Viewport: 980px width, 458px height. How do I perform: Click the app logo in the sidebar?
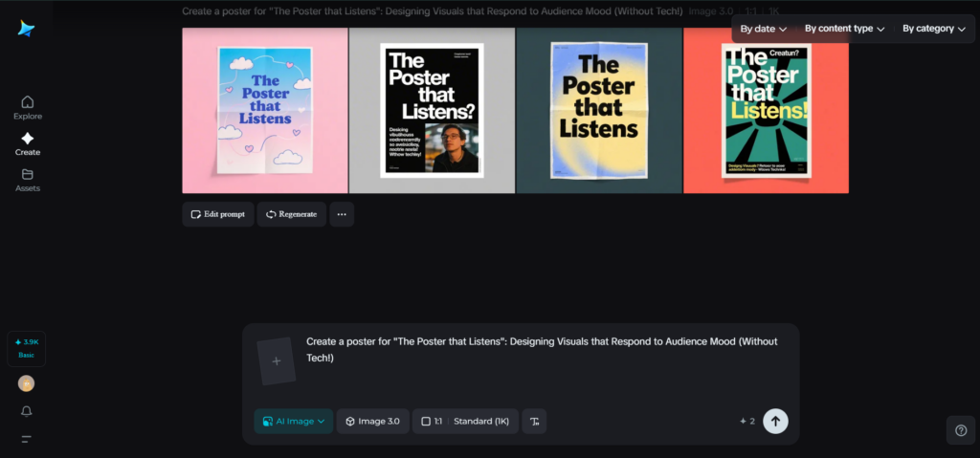tap(26, 29)
